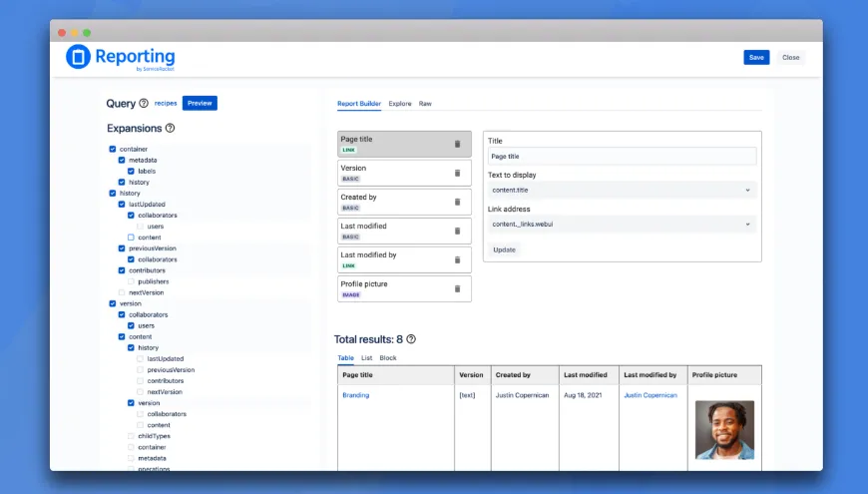Click the Reporting clipboard logo icon
This screenshot has width=868, height=494.
(x=79, y=57)
